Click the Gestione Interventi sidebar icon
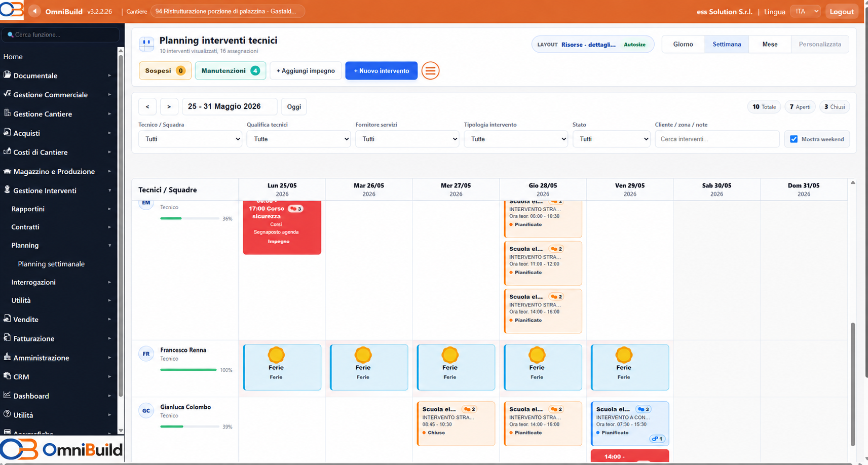868x465 pixels. [x=7, y=189]
